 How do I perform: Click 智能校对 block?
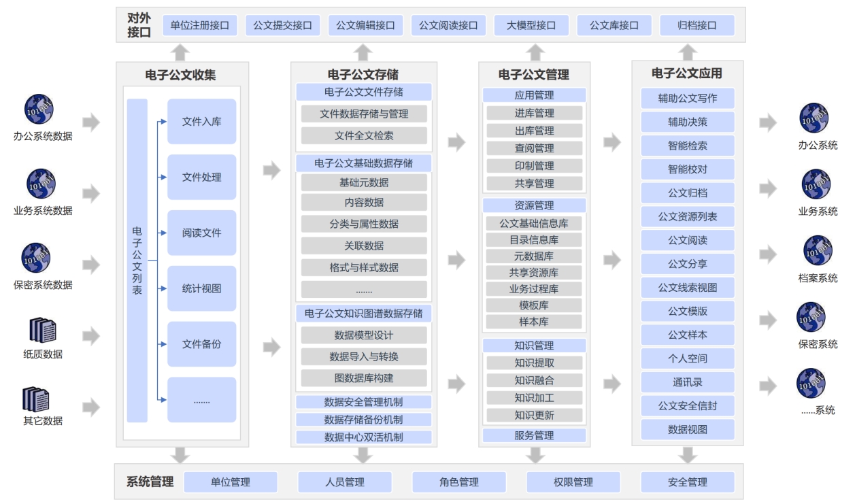688,169
